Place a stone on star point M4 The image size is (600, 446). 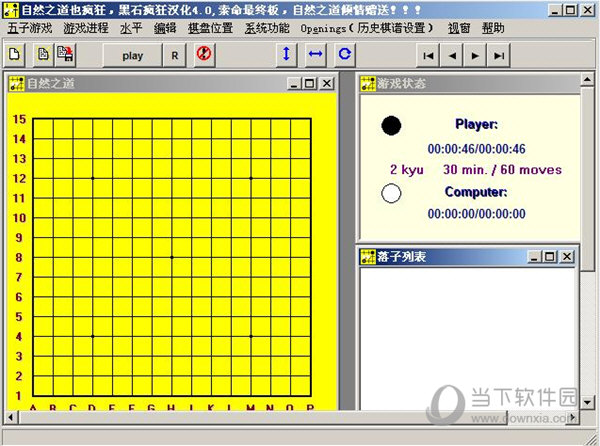pyautogui.click(x=251, y=337)
